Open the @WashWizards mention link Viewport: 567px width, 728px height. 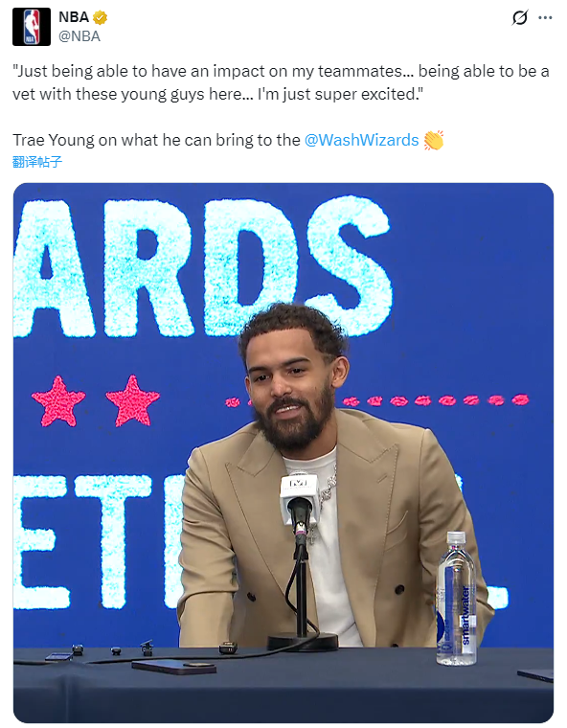click(x=361, y=140)
